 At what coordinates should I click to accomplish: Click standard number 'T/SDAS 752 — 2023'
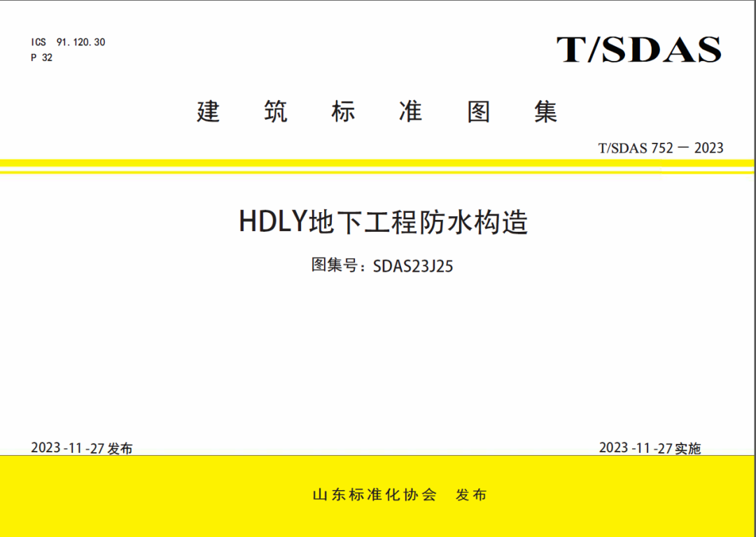pos(661,148)
